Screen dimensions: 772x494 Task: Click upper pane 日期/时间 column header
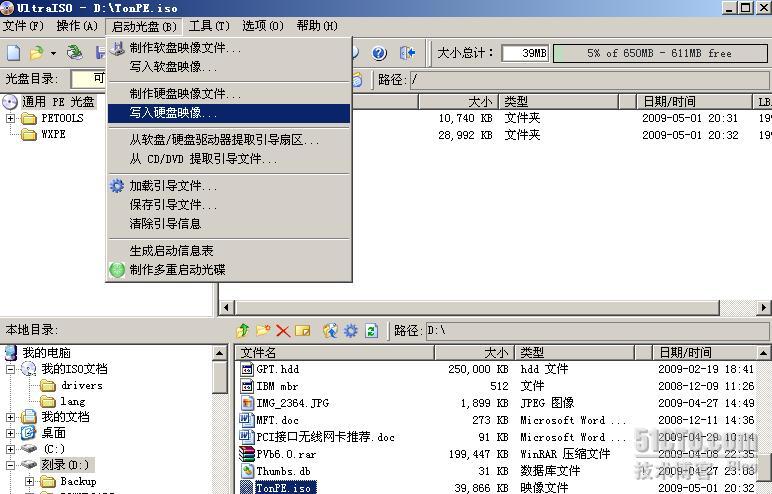(694, 101)
